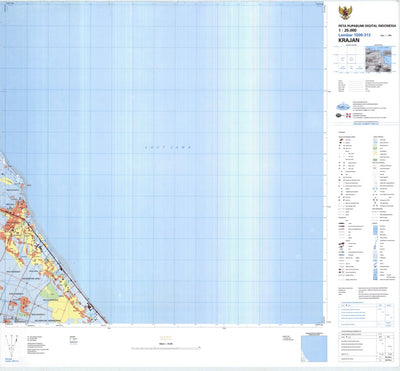
Task: Click the green vegetation patch on land
Action: click(49, 291)
